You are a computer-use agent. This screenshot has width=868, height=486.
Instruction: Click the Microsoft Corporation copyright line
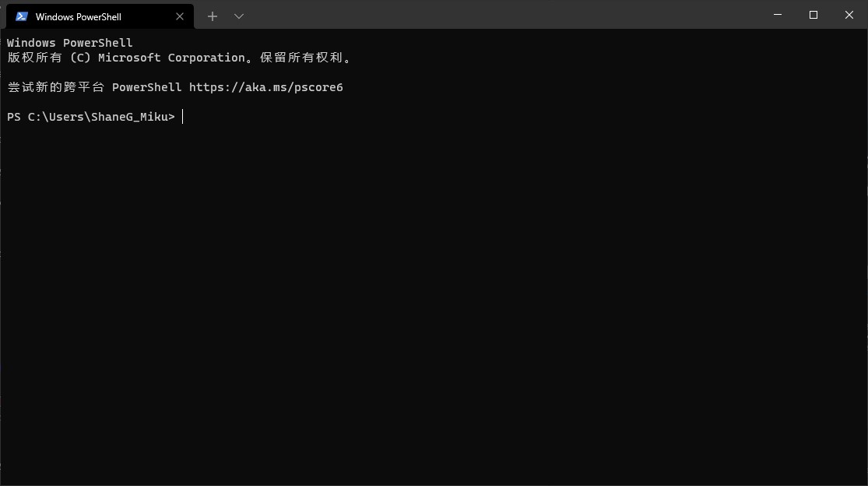179,58
